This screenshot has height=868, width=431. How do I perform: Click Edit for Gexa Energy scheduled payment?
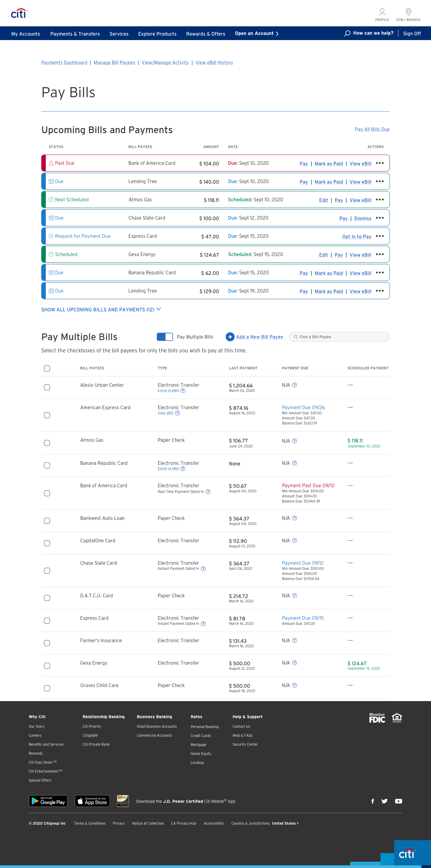pos(324,255)
